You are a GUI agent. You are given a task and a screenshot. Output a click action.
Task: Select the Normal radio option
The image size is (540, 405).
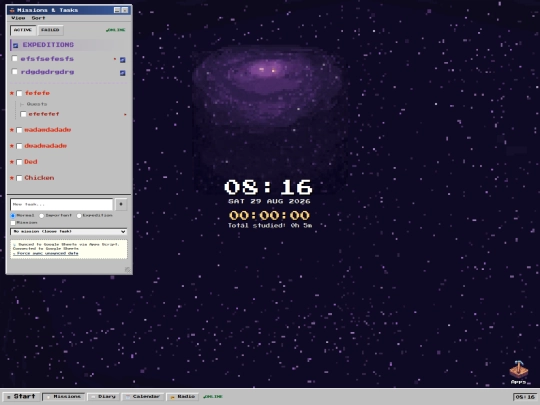point(13,216)
